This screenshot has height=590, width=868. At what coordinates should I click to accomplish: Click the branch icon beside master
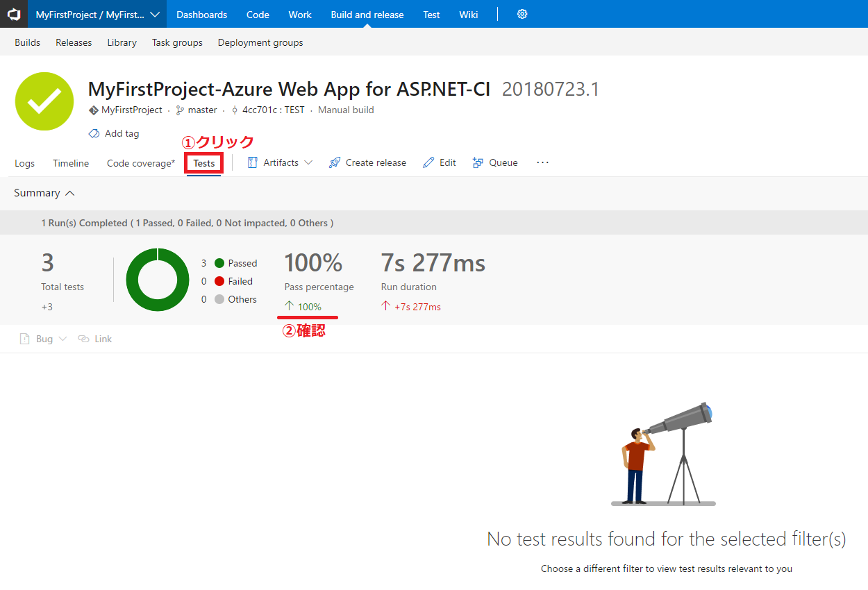pos(180,110)
